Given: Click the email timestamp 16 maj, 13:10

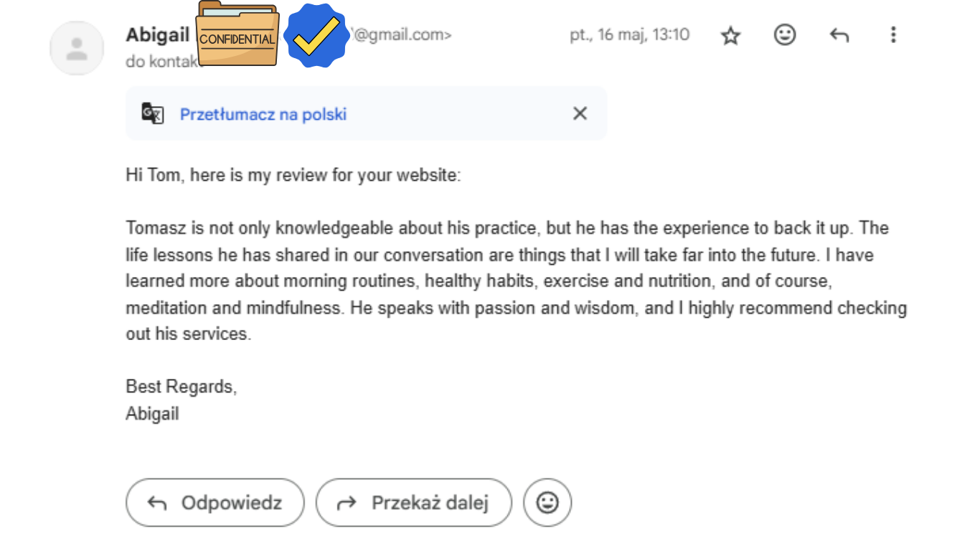Looking at the screenshot, I should point(630,34).
